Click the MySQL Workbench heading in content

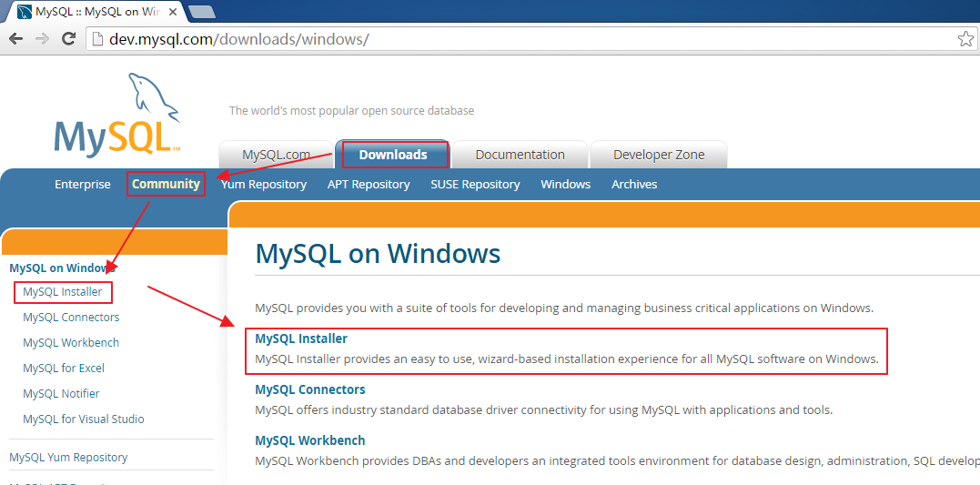click(x=310, y=440)
